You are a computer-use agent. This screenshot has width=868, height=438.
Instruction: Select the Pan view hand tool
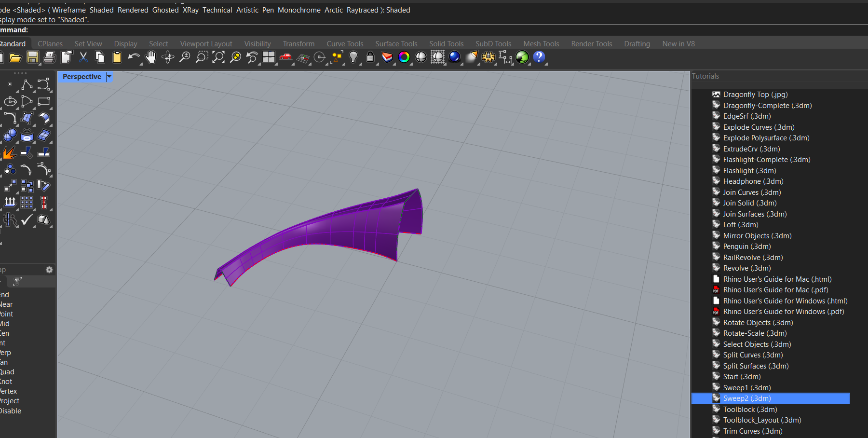pos(151,57)
